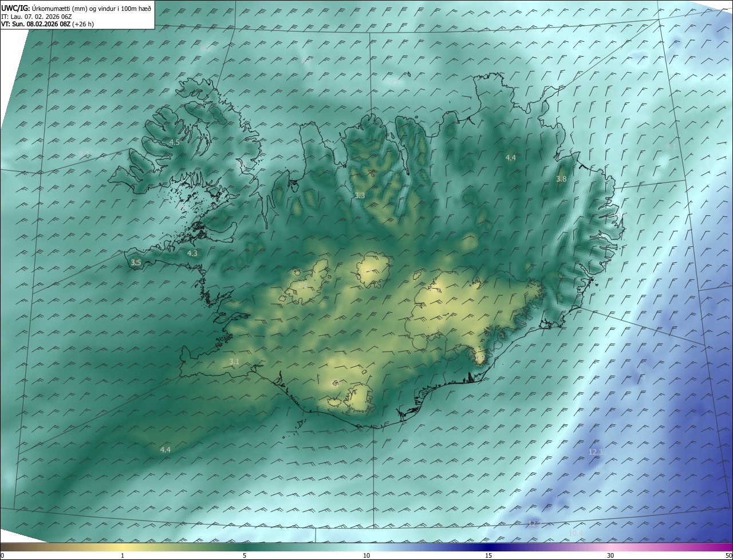
Task: Click the map value "3.8"
Action: [x=561, y=179]
